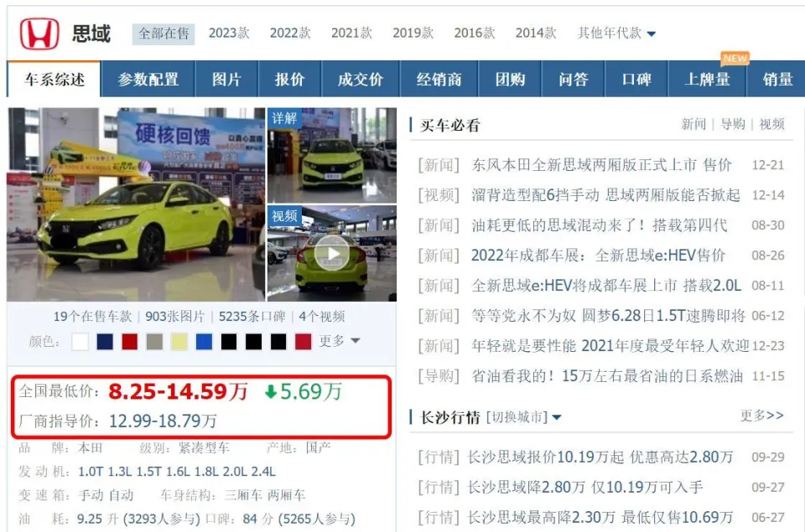805x532 pixels.
Task: Open 口碑 tab
Action: [636, 80]
